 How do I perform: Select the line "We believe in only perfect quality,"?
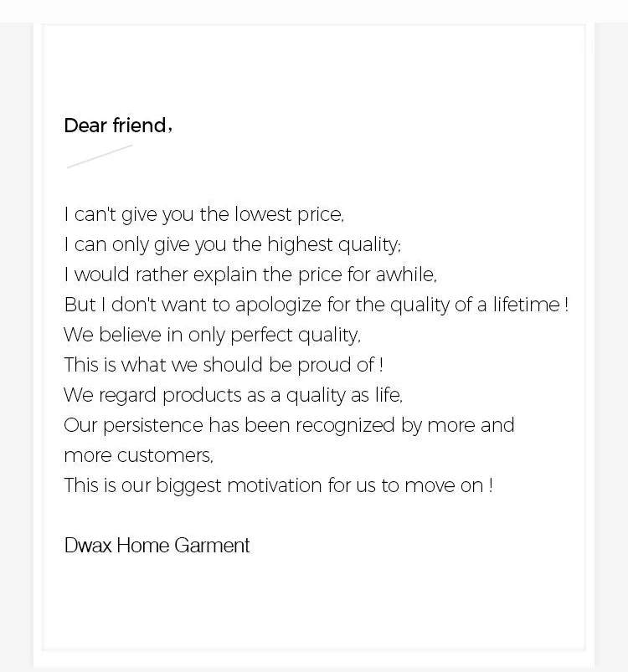click(212, 335)
